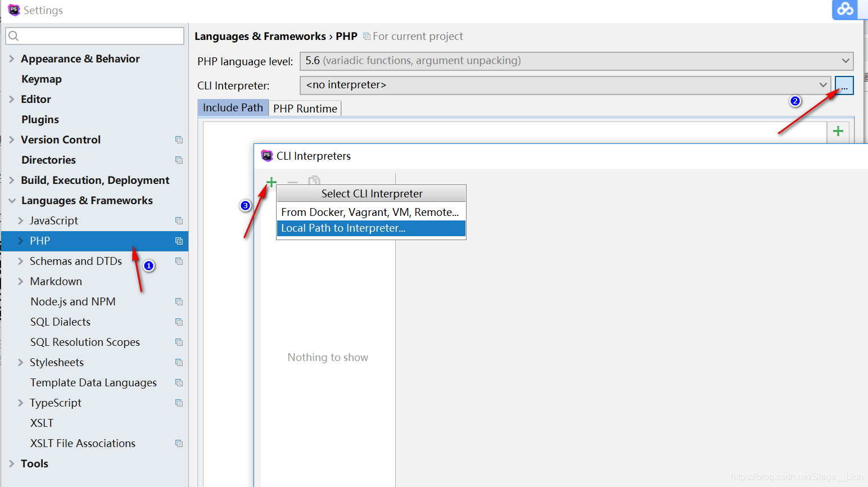Expand Schemas and DTDs arrow
The image size is (868, 487).
tap(21, 261)
